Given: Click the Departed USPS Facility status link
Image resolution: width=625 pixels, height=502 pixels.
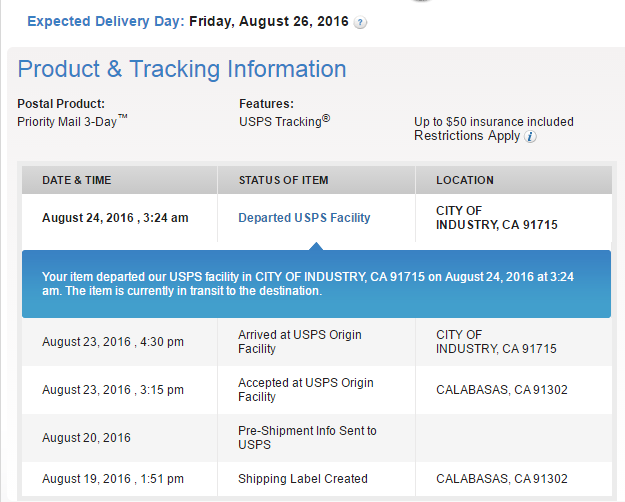Looking at the screenshot, I should click(304, 217).
